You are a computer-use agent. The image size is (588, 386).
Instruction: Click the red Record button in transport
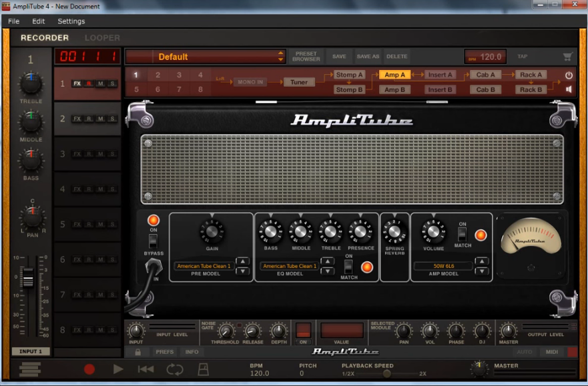click(x=89, y=369)
